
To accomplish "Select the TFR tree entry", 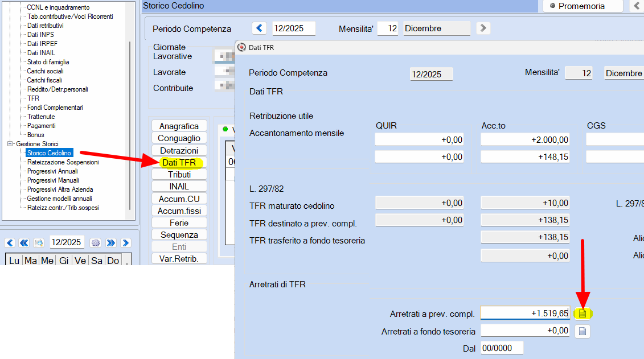I will (33, 98).
